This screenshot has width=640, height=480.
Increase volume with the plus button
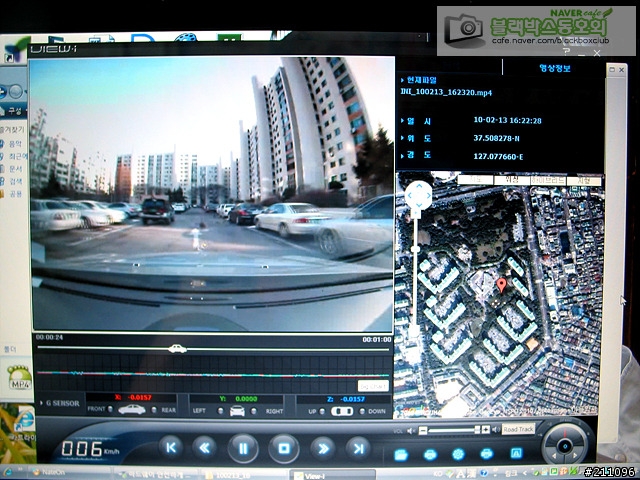(x=486, y=430)
